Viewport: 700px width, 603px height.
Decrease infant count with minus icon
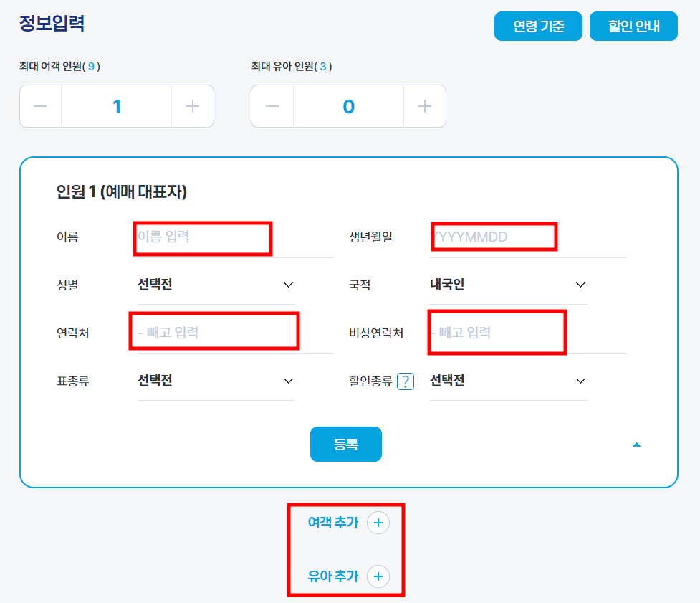tap(272, 105)
